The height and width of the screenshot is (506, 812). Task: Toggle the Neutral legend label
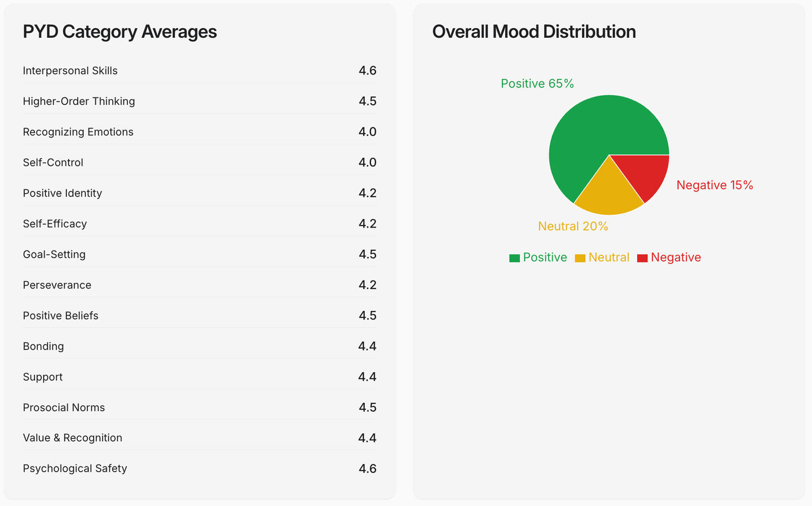608,258
